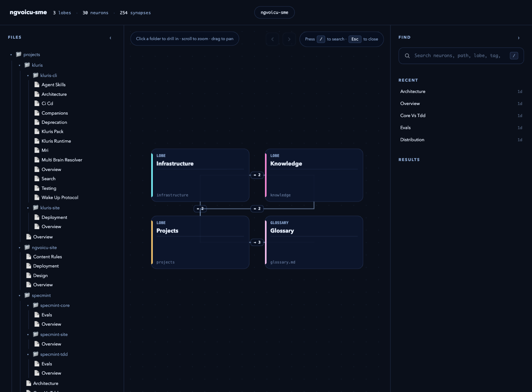
Task: Collapse the ngvoicu-site folder arrow
Action: pos(20,248)
